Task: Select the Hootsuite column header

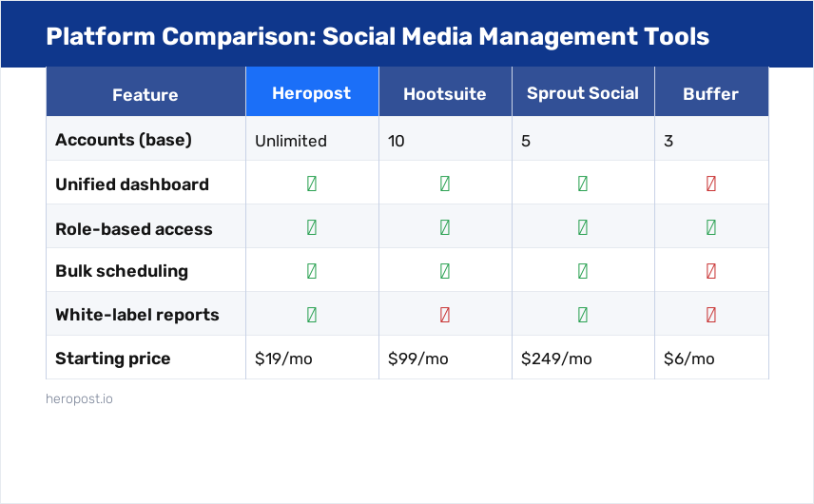Action: 445,91
